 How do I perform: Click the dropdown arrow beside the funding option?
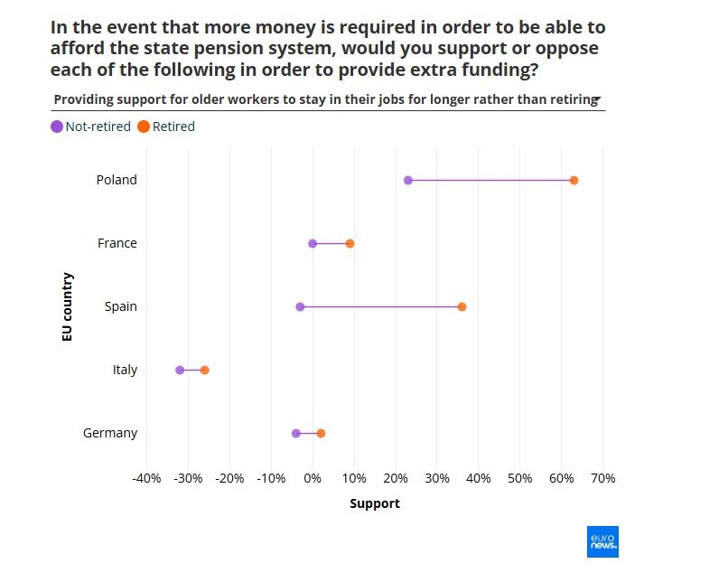[x=599, y=99]
